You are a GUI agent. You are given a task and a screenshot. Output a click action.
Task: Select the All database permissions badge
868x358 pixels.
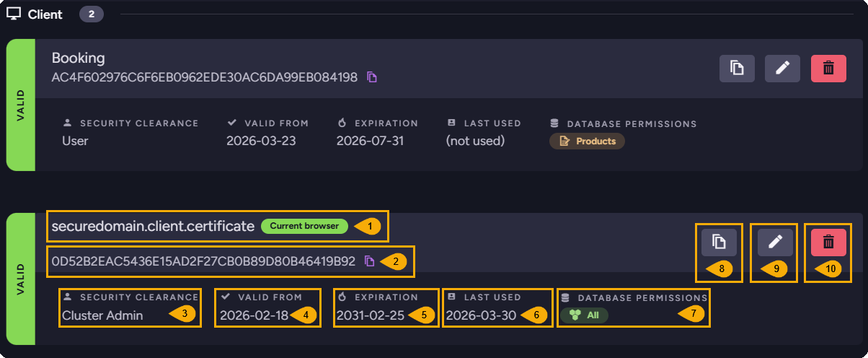584,315
